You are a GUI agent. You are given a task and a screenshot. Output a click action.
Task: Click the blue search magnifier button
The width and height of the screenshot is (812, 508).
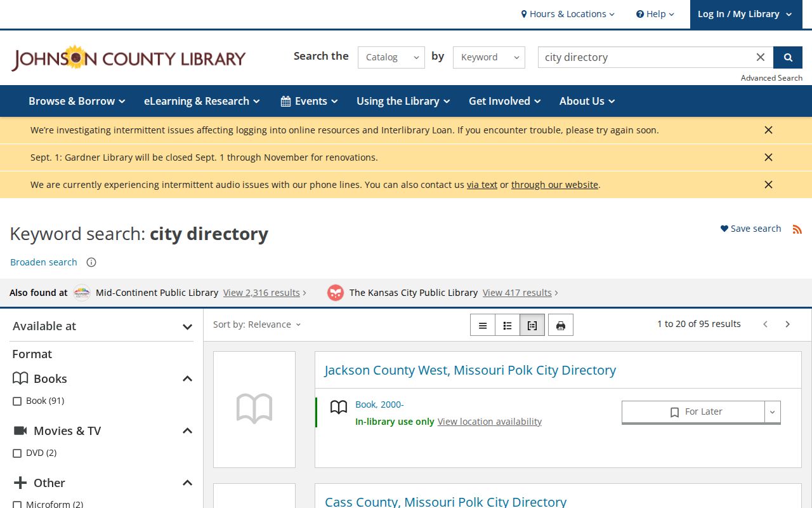(788, 57)
